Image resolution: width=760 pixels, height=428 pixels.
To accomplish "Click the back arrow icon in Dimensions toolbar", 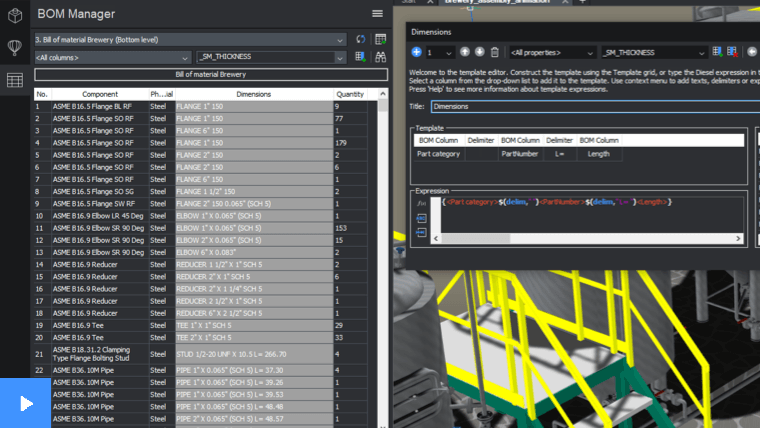I will tap(752, 52).
